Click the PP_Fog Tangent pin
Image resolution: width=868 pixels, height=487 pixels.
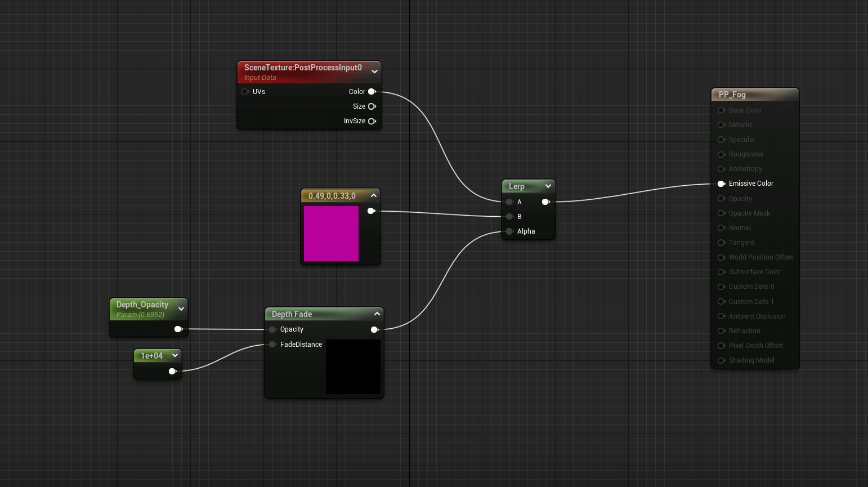(721, 243)
